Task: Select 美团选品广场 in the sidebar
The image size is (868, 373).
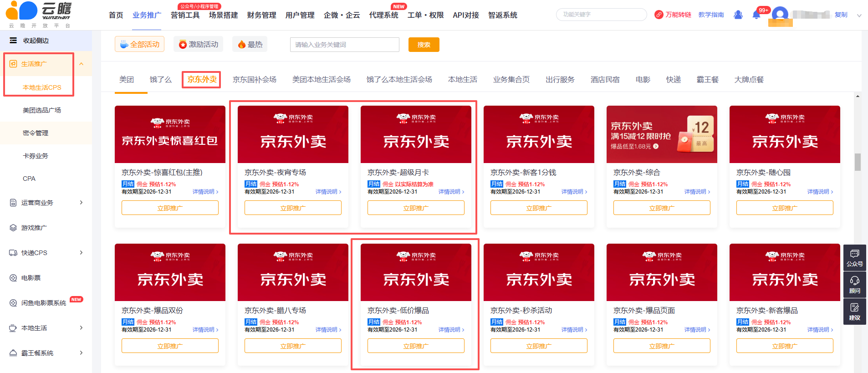Action: click(x=42, y=110)
